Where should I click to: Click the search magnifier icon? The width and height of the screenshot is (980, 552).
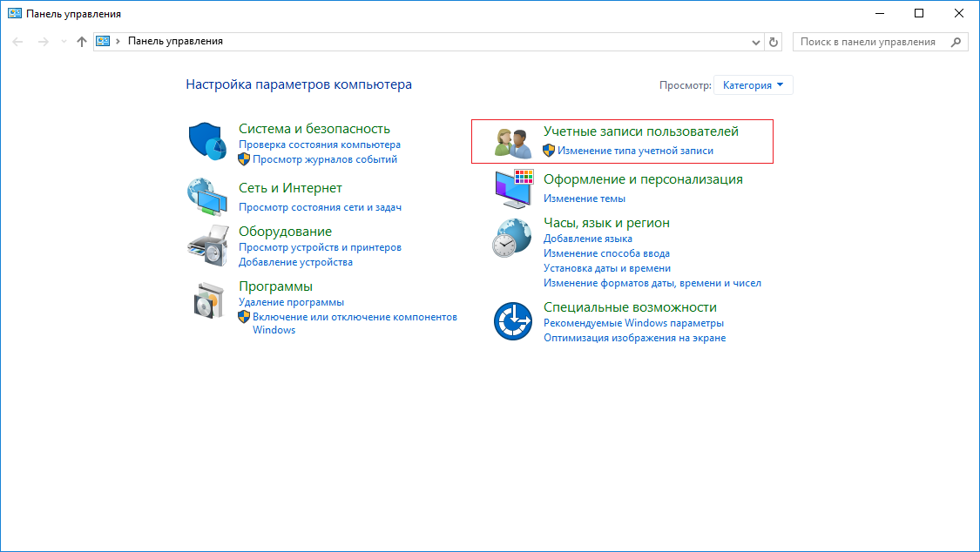tap(956, 42)
